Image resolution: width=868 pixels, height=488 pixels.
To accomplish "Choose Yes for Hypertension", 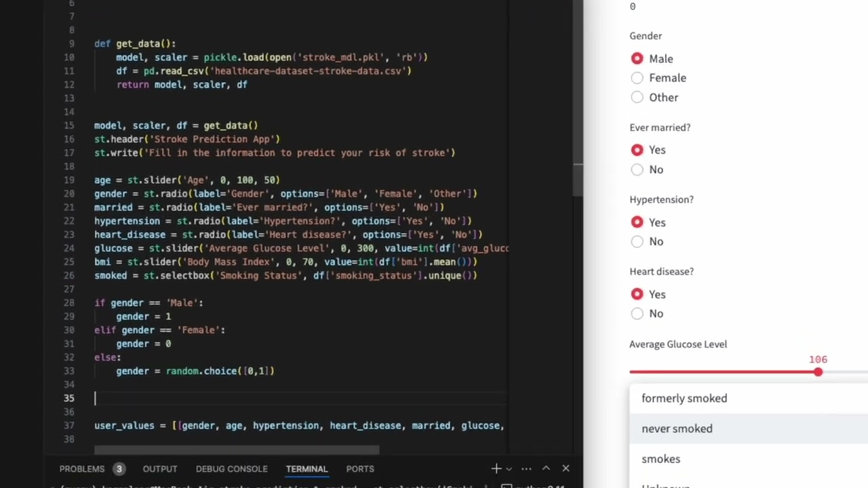I will (637, 222).
